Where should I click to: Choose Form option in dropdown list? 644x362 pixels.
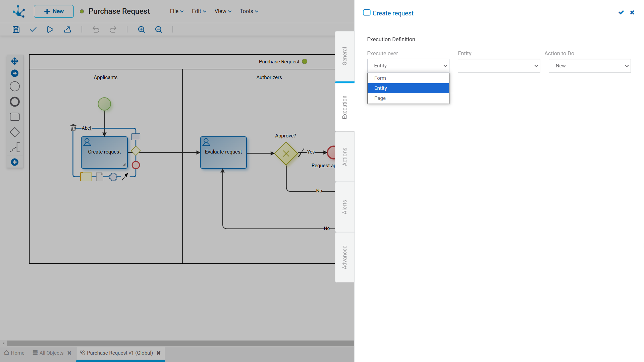click(408, 78)
